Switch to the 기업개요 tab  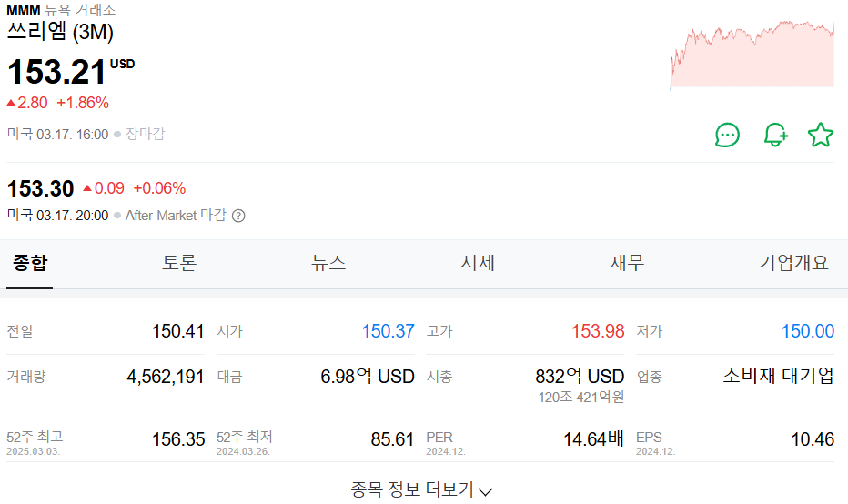793,263
